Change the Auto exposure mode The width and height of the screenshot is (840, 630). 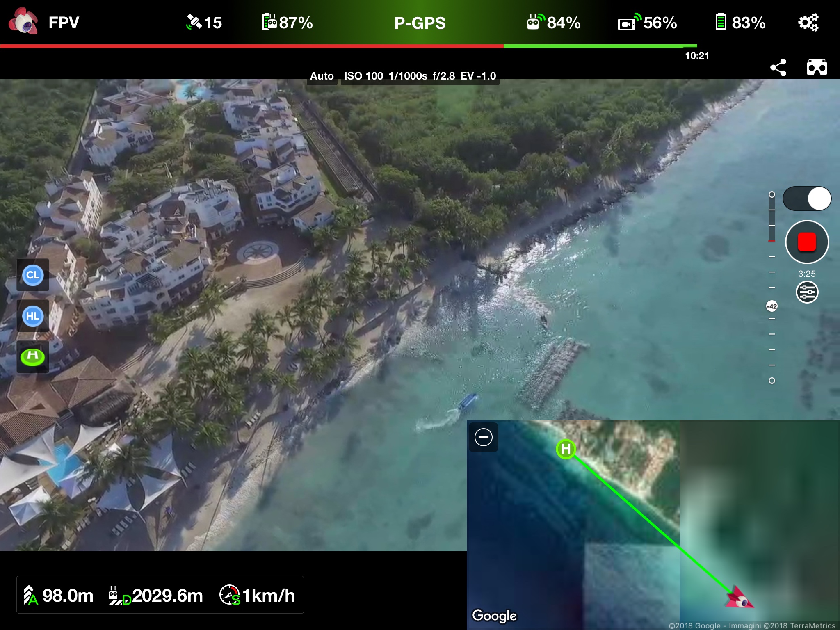click(x=322, y=76)
